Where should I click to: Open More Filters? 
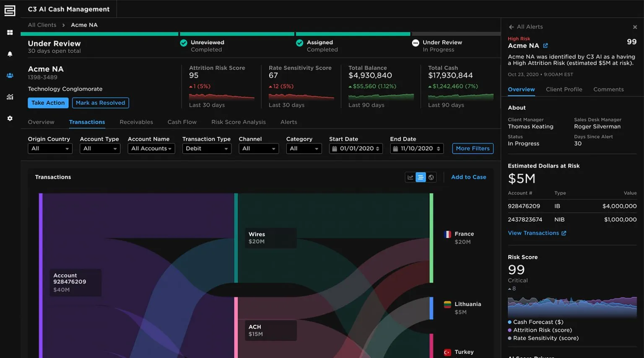[x=473, y=149]
